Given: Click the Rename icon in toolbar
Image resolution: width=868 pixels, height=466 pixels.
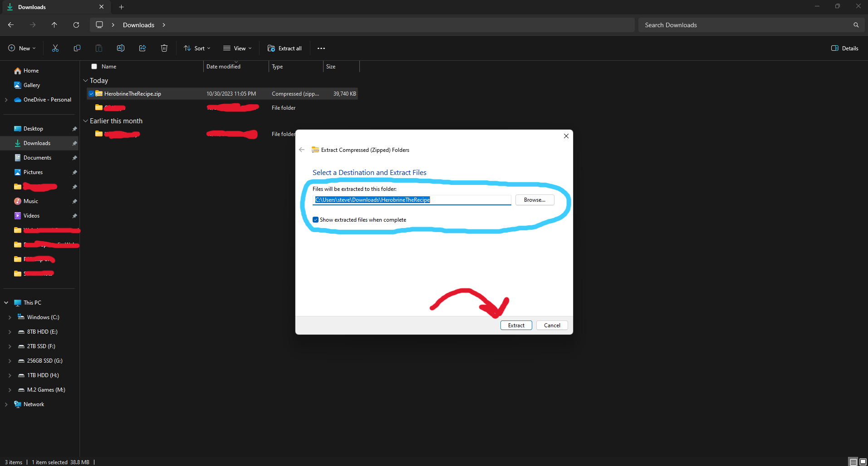Looking at the screenshot, I should click(121, 48).
